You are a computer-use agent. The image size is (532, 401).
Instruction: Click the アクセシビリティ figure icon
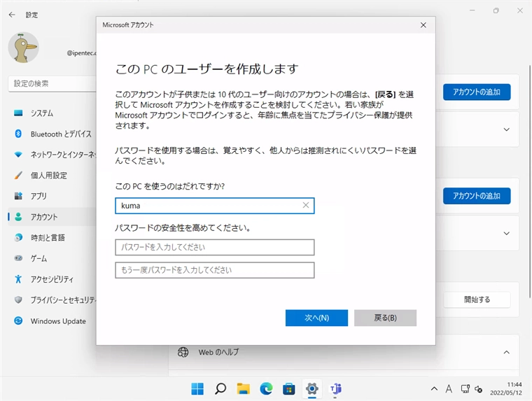point(18,279)
